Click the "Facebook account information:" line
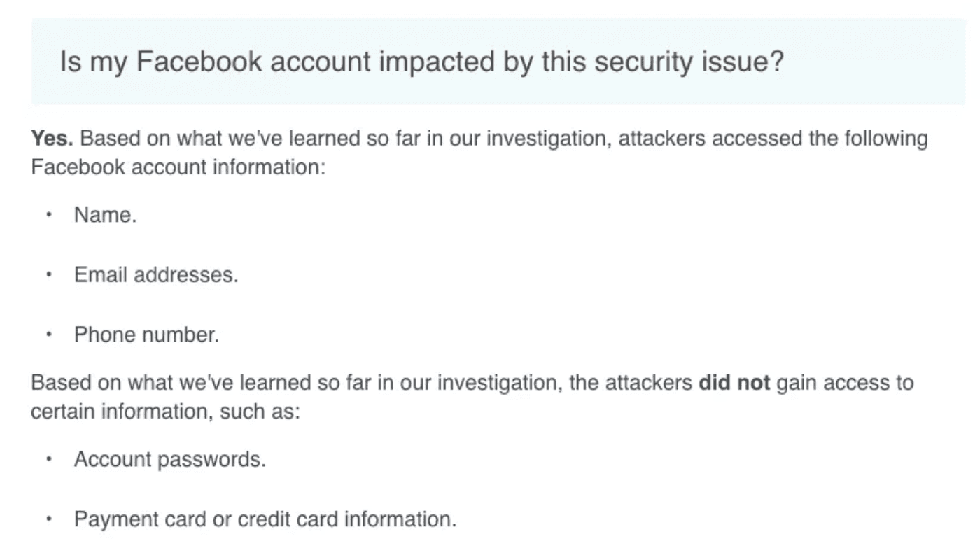This screenshot has height=546, width=980. [178, 168]
